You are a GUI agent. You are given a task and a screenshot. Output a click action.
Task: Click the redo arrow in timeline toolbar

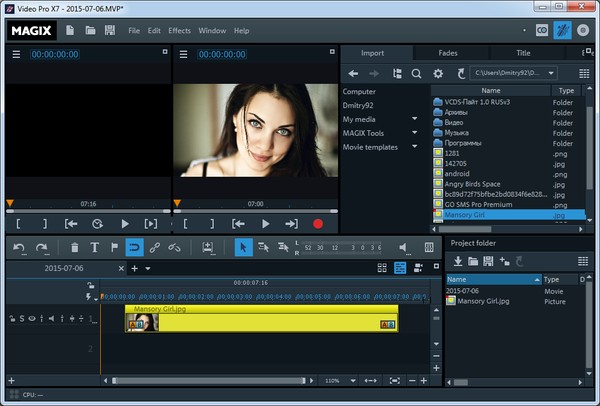pyautogui.click(x=42, y=248)
